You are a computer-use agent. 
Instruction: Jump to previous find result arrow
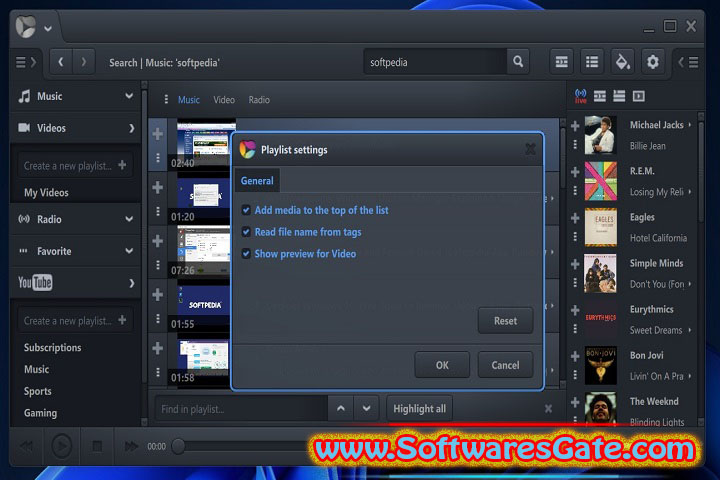point(341,408)
